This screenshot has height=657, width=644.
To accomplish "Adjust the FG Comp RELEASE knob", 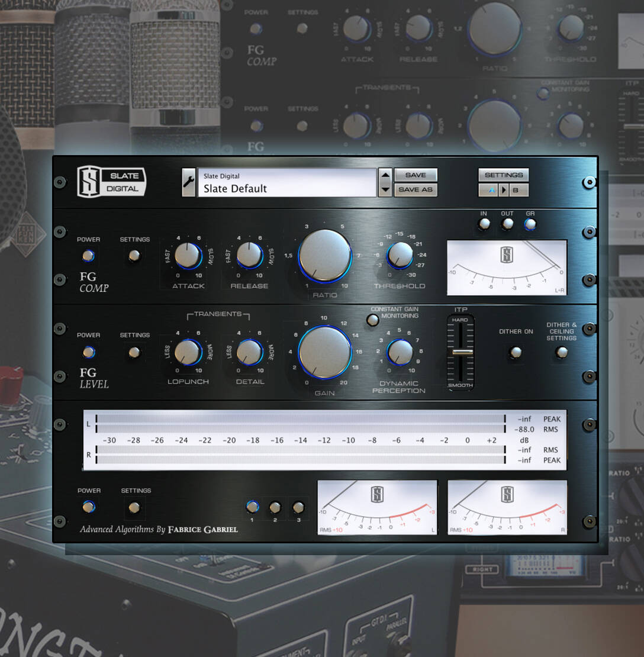I will [x=249, y=256].
